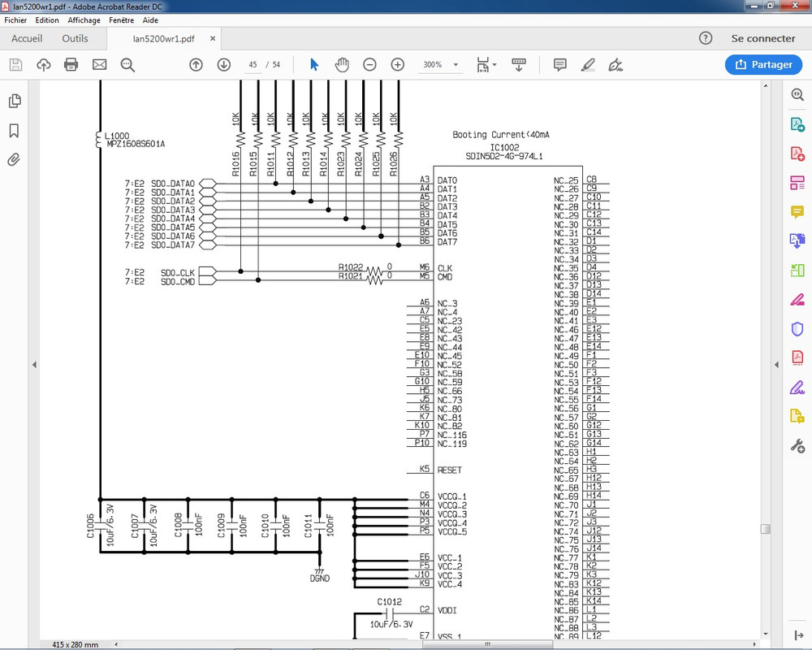812x650 pixels.
Task: Click the Save file icon in toolbar
Action: pyautogui.click(x=15, y=65)
